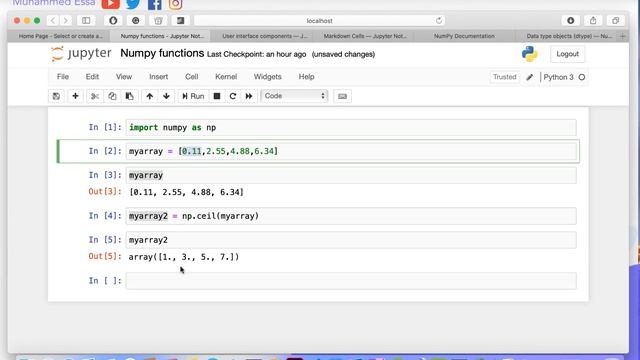Open the Kernel menu

click(x=226, y=77)
